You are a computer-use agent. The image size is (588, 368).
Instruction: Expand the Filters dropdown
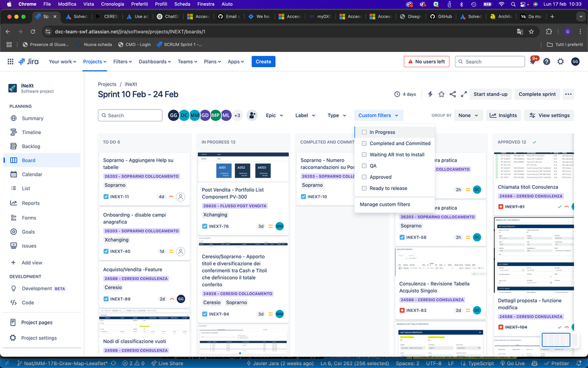(x=122, y=61)
